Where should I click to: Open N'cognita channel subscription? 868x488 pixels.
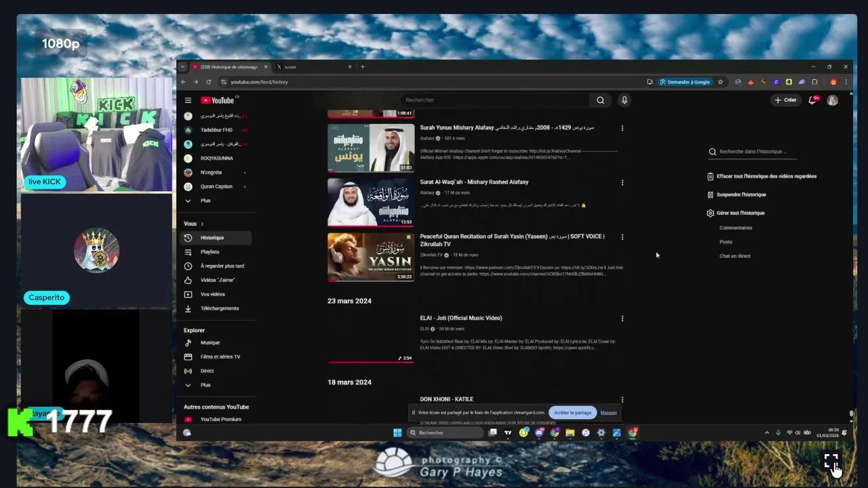(216, 172)
